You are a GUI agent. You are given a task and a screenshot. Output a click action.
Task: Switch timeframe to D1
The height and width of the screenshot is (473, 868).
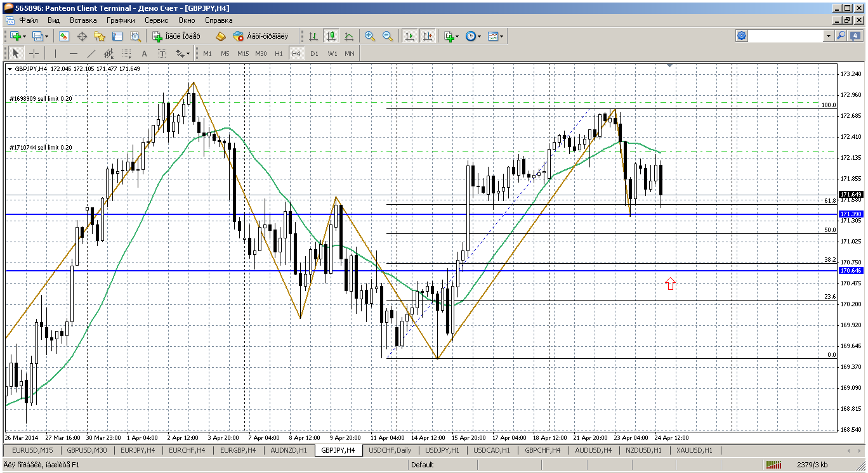click(x=314, y=53)
